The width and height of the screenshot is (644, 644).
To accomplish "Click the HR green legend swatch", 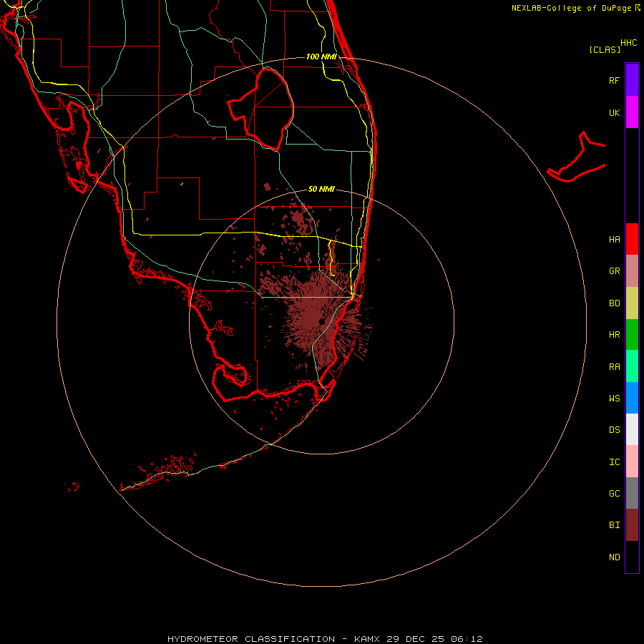I will pyautogui.click(x=632, y=335).
